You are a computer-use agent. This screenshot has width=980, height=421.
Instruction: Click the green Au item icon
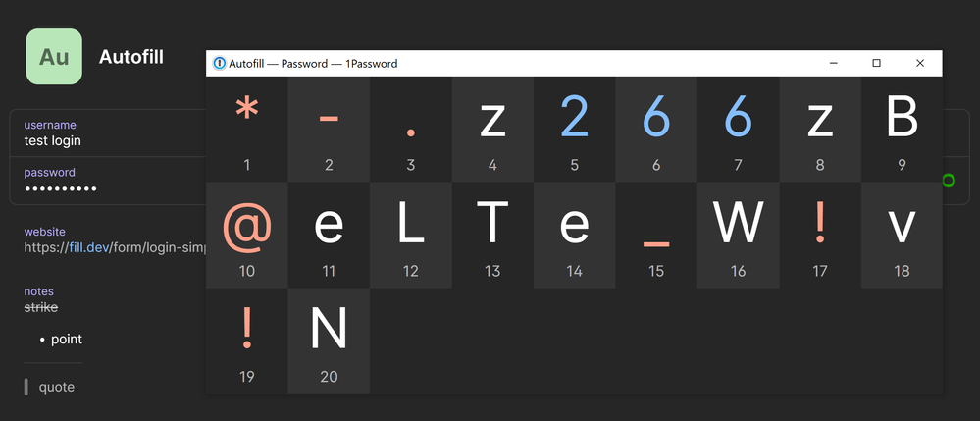54,57
